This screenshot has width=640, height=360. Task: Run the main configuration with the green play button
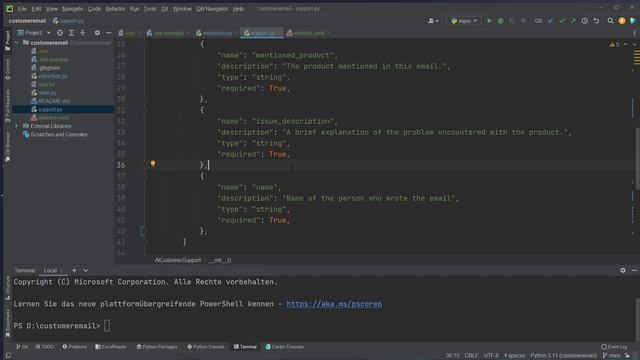tap(489, 21)
